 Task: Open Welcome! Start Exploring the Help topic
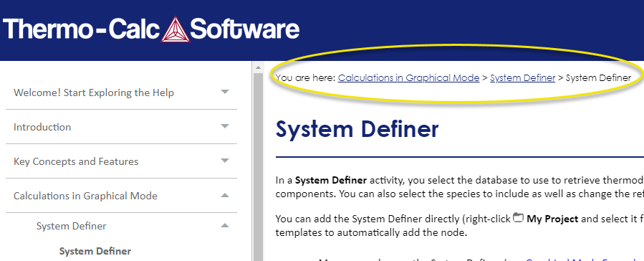tap(94, 92)
